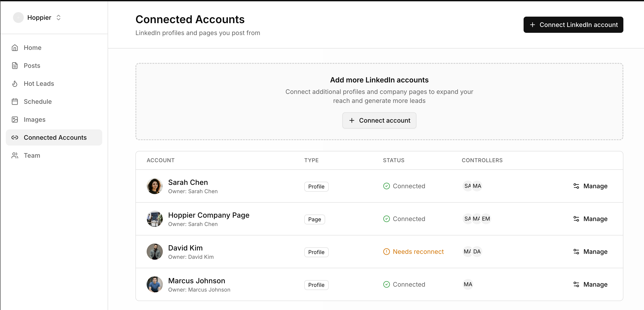Click the Connect account button
Image resolution: width=644 pixels, height=310 pixels.
(x=379, y=120)
